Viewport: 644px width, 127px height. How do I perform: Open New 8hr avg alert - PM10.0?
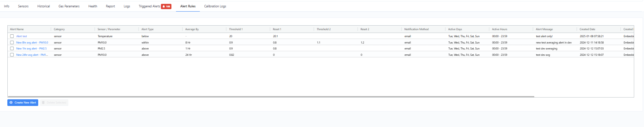click(32, 42)
